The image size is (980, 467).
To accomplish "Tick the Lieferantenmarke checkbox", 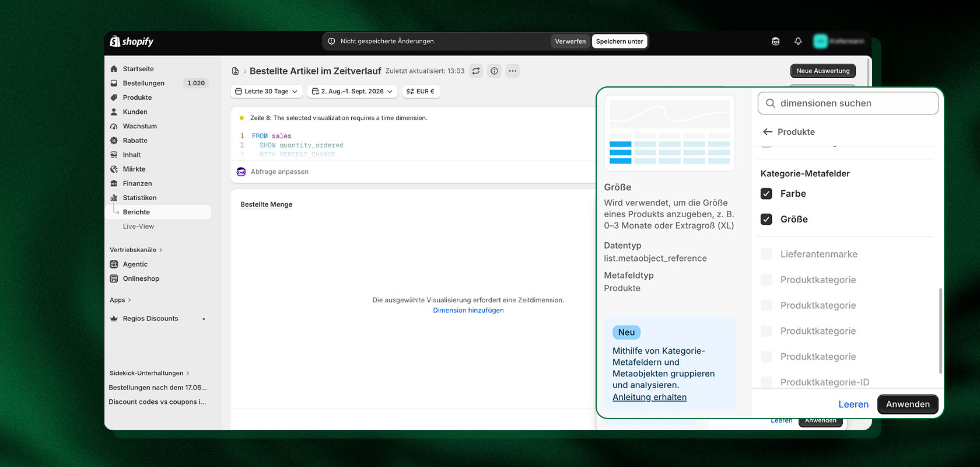I will pos(766,254).
